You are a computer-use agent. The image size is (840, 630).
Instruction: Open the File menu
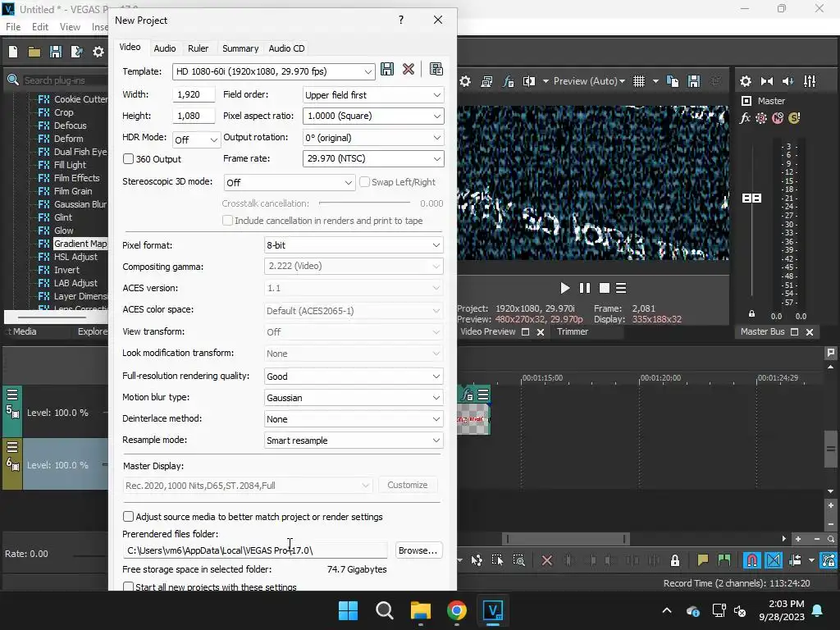click(13, 27)
